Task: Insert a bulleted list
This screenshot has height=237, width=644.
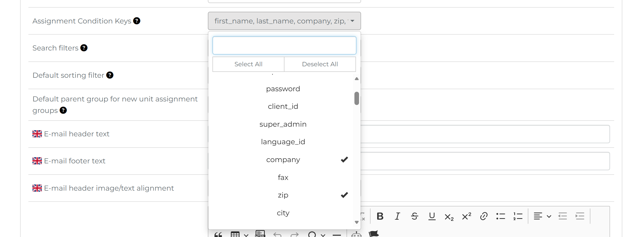Action: (x=500, y=216)
